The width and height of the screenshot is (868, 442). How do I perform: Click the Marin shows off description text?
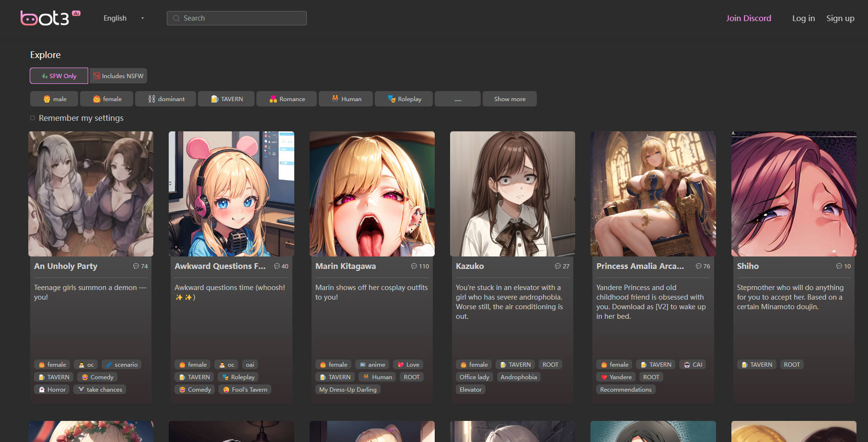point(371,292)
